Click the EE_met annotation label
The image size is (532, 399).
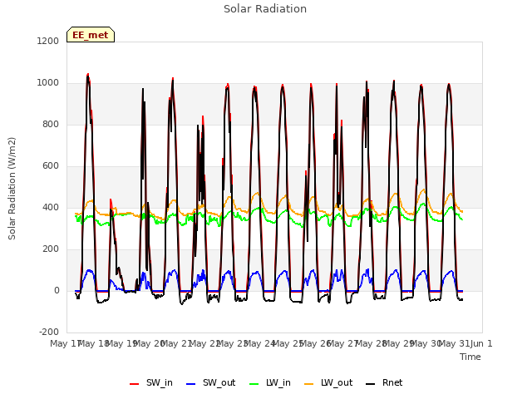click(91, 35)
